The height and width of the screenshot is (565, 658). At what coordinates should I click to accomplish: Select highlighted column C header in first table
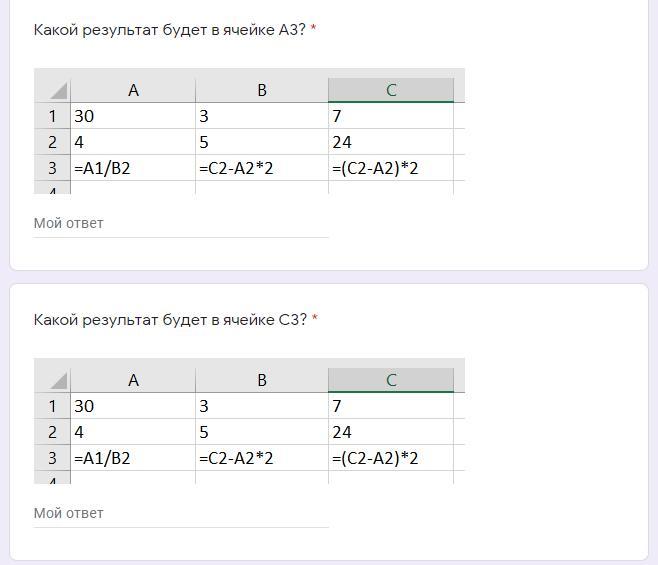(x=391, y=90)
